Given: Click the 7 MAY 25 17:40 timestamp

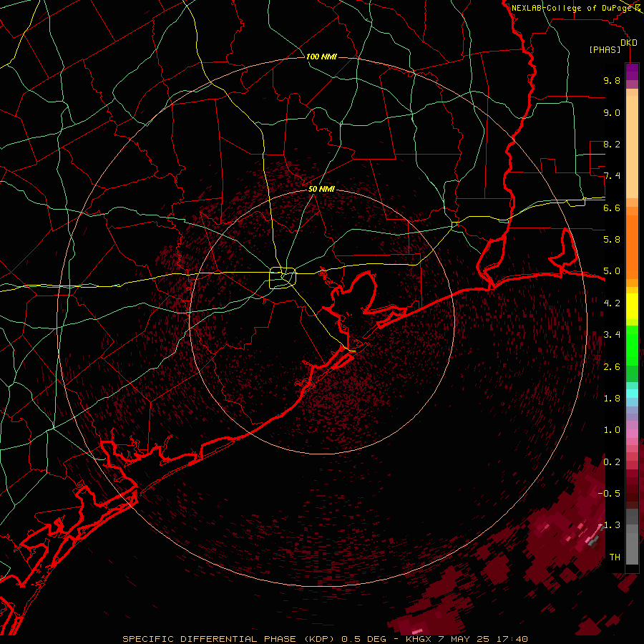Looking at the screenshot, I should [482, 639].
